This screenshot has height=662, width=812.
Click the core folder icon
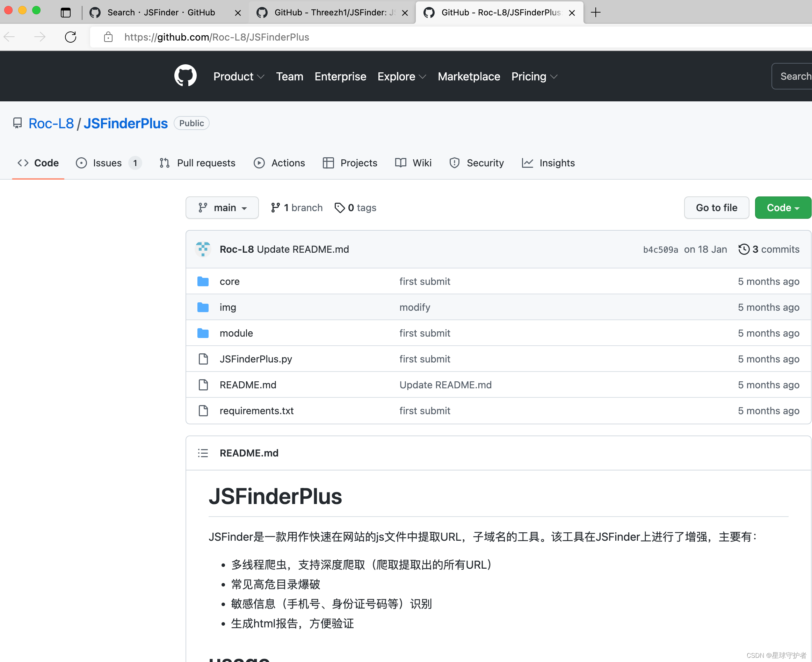(x=203, y=281)
